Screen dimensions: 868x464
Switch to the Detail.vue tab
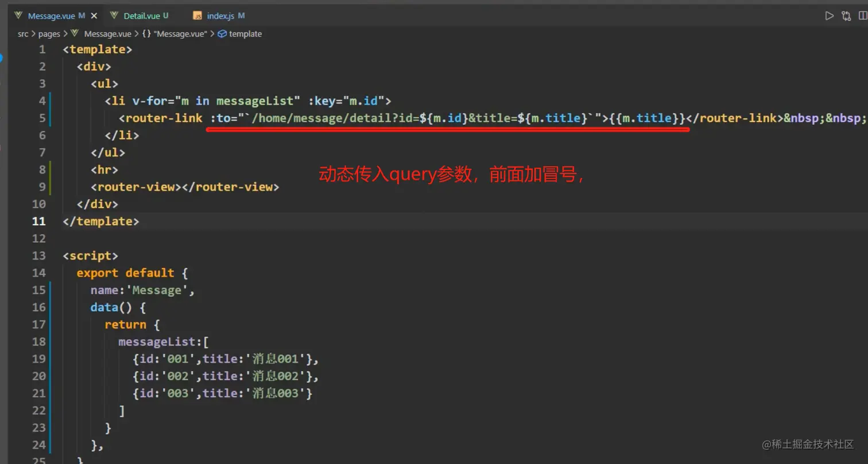(141, 16)
